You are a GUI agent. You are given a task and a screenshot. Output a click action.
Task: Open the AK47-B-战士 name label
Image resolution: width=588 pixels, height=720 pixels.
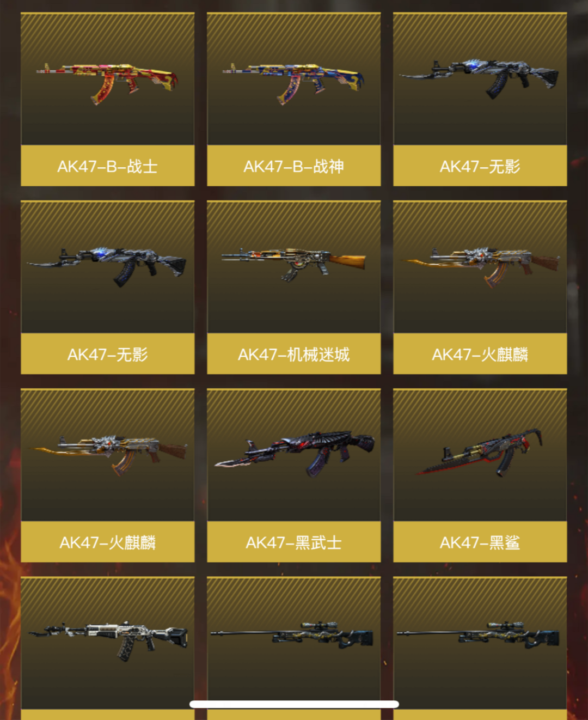click(x=108, y=166)
